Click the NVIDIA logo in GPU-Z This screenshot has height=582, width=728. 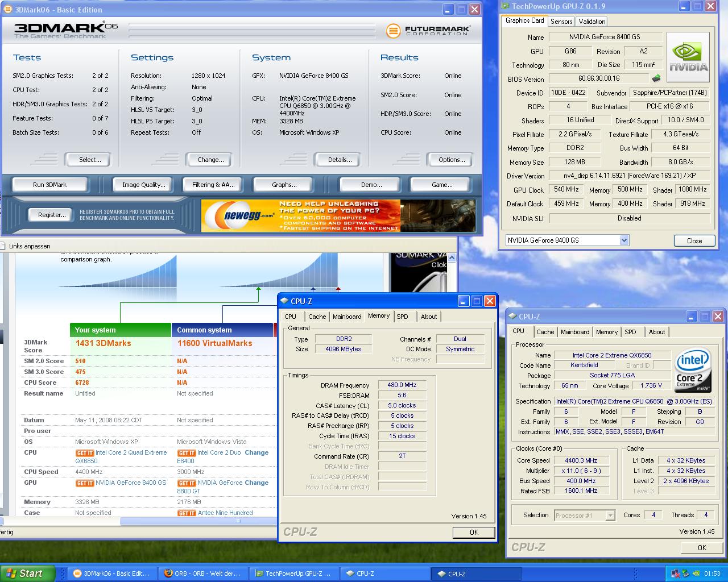688,57
